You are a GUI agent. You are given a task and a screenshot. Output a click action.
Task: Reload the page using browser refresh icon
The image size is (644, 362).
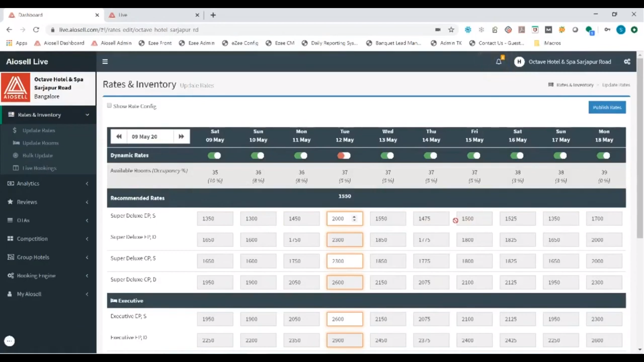(36, 30)
